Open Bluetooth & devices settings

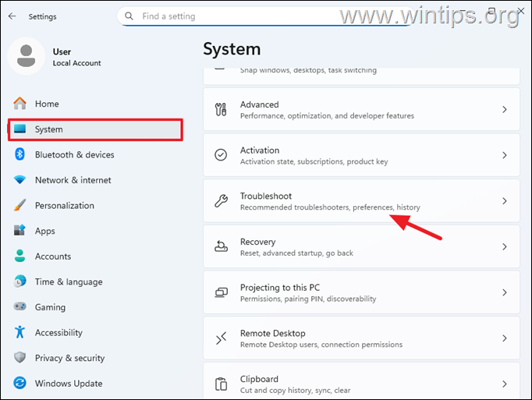(x=95, y=154)
